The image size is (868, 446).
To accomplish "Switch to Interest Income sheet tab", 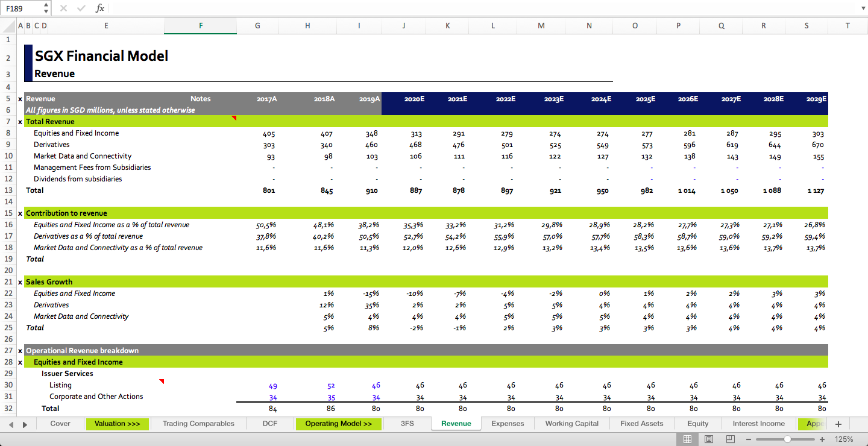I will pos(759,424).
